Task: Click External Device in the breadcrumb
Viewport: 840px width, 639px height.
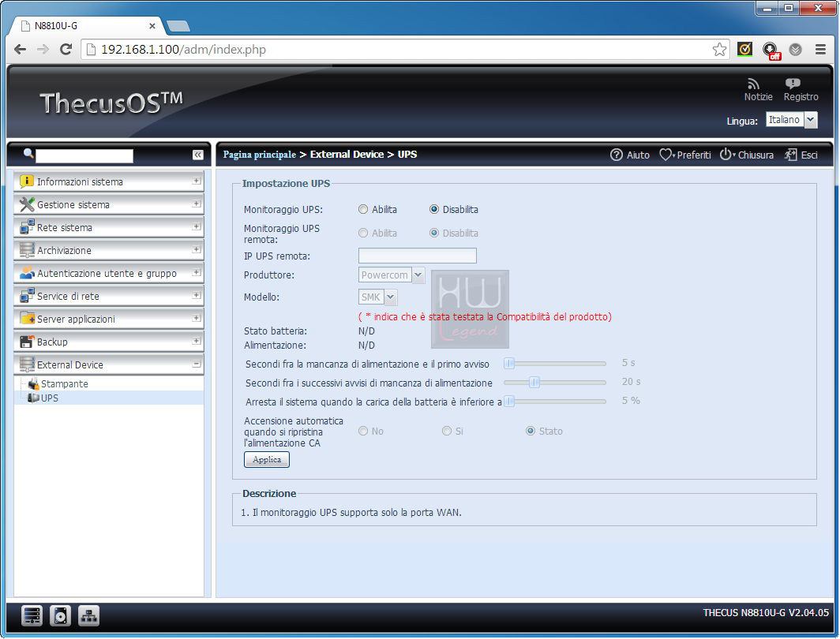Action: (347, 155)
